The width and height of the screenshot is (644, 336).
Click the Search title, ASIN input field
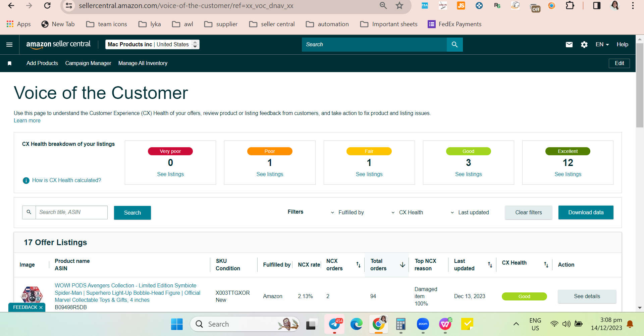point(71,212)
